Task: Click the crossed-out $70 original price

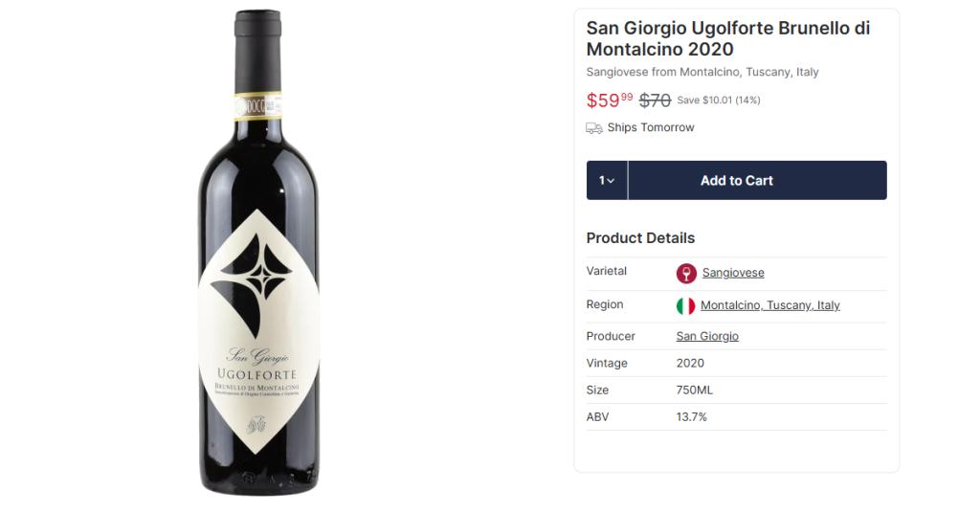Action: click(x=655, y=100)
